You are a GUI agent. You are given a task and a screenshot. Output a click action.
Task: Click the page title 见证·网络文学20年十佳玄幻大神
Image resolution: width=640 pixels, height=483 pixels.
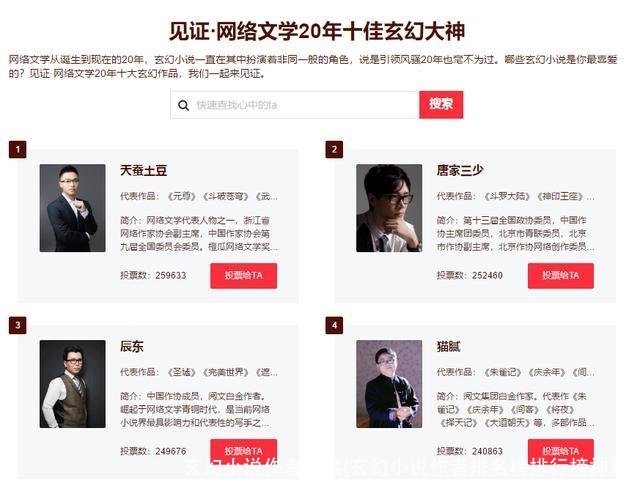point(317,31)
